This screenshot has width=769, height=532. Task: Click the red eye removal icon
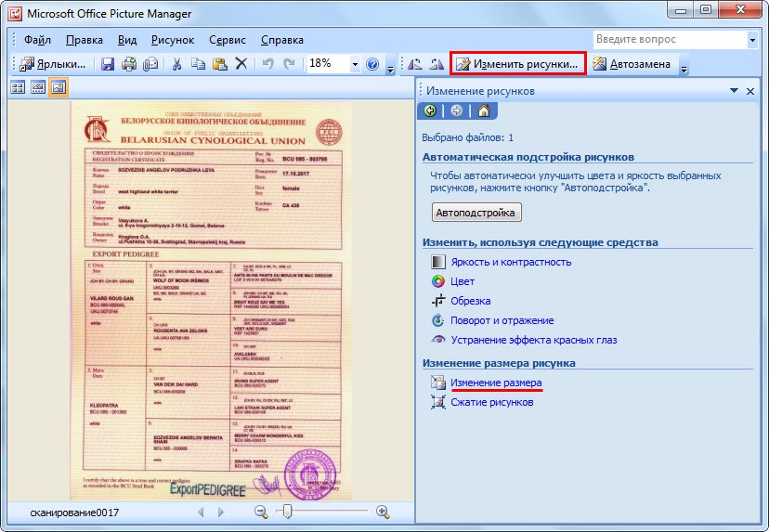tap(438, 339)
